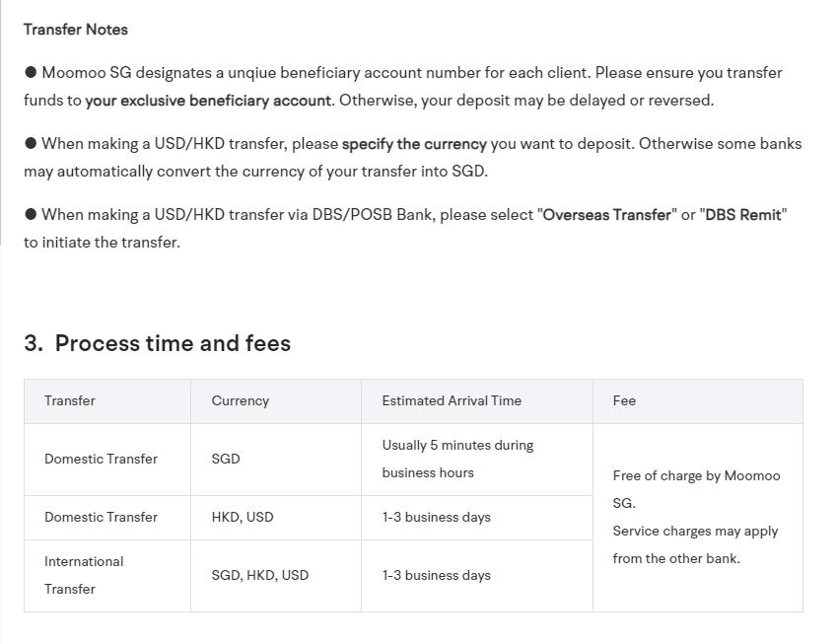Screen dimensions: 837x644
Task: Click the Transfer Notes heading
Action: click(x=76, y=30)
